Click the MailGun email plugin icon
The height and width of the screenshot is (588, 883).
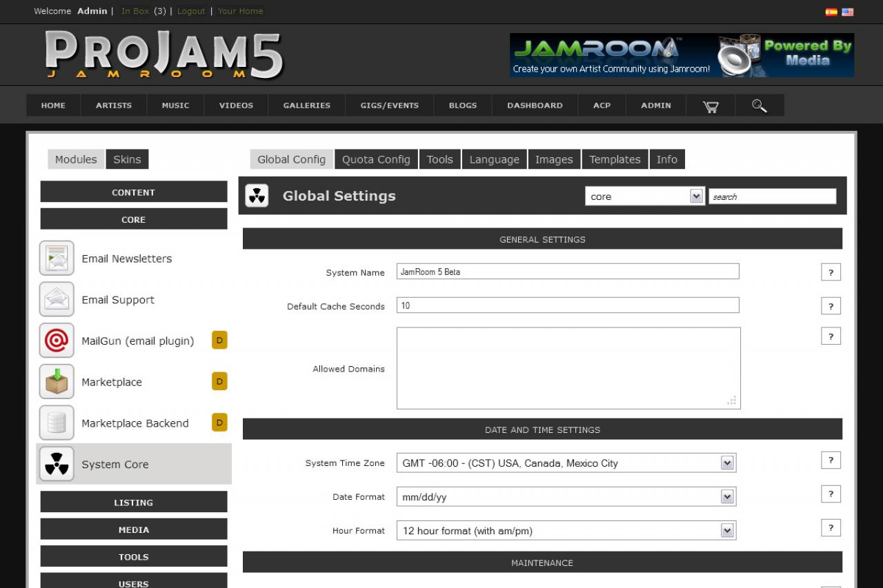(57, 341)
